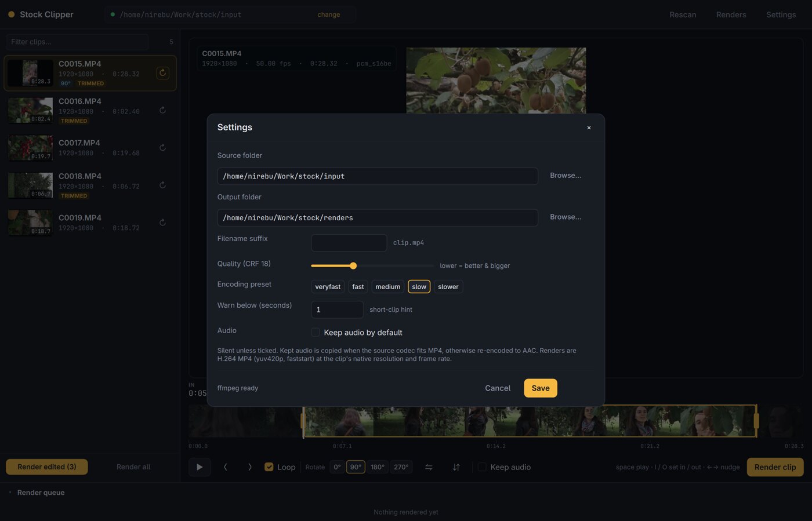The image size is (812, 521).
Task: Click the reset icon on the C0019.MP4 row
Action: tap(162, 223)
